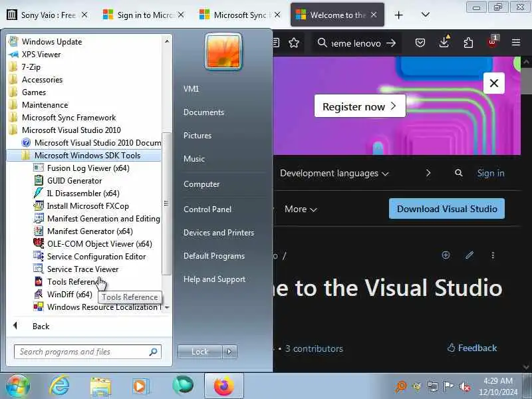532x399 pixels.
Task: Open Firefox Pocket icon
Action: point(420,43)
